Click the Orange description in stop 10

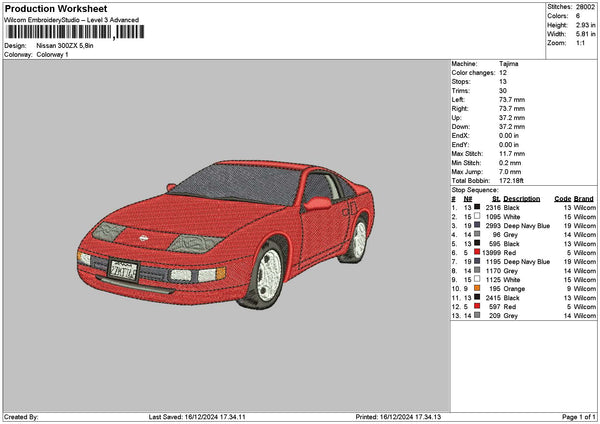tap(514, 289)
